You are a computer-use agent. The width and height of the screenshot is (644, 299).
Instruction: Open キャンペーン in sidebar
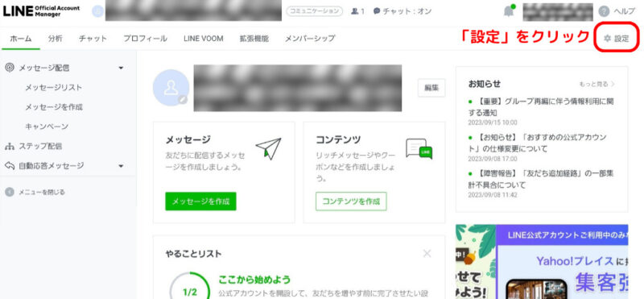click(47, 127)
